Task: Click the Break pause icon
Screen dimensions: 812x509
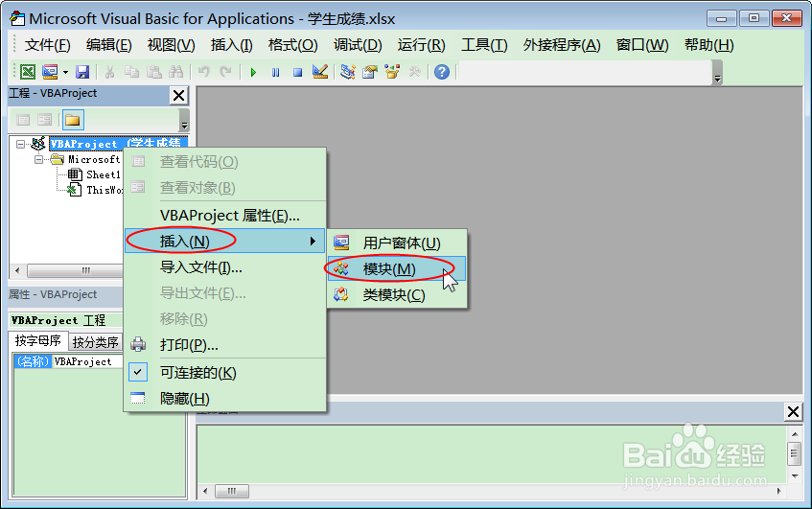Action: (x=275, y=72)
